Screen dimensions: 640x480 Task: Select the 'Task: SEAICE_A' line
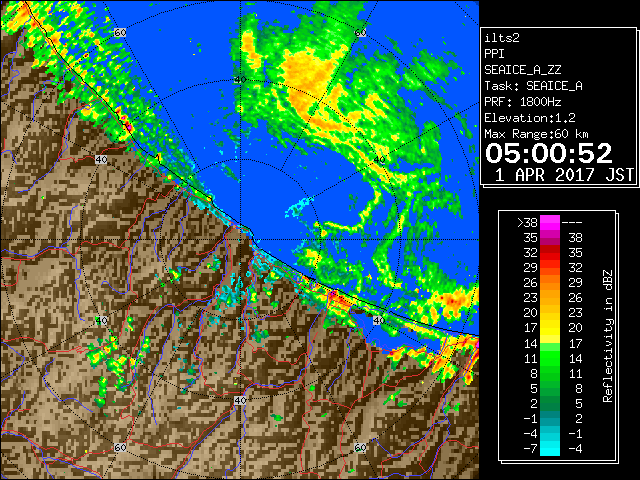coord(533,86)
